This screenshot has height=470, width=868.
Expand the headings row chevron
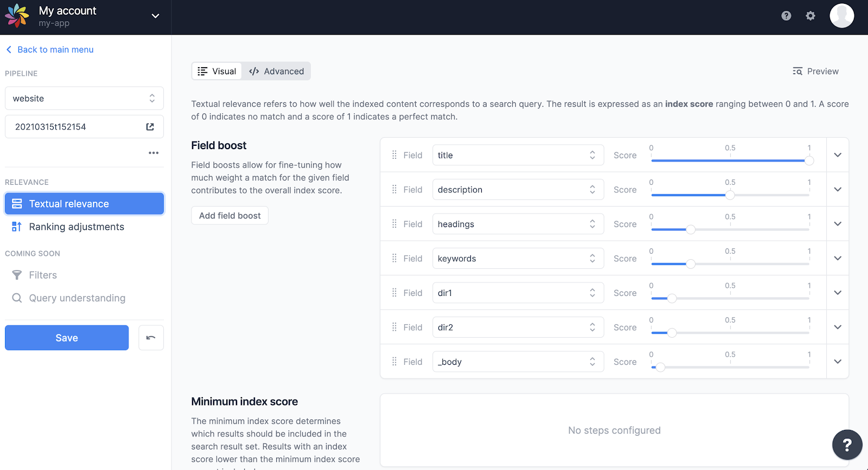(x=838, y=224)
